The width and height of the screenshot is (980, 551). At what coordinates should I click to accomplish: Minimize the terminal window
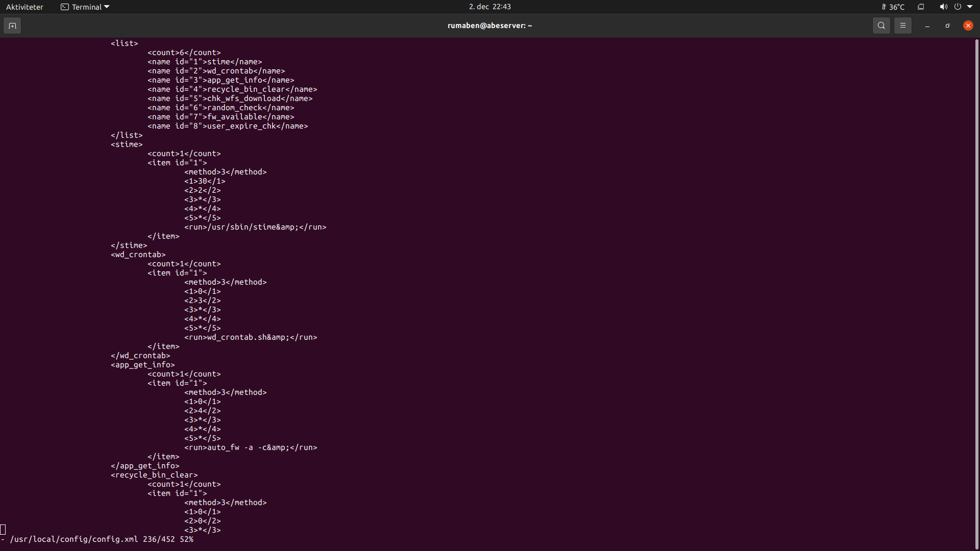[927, 26]
